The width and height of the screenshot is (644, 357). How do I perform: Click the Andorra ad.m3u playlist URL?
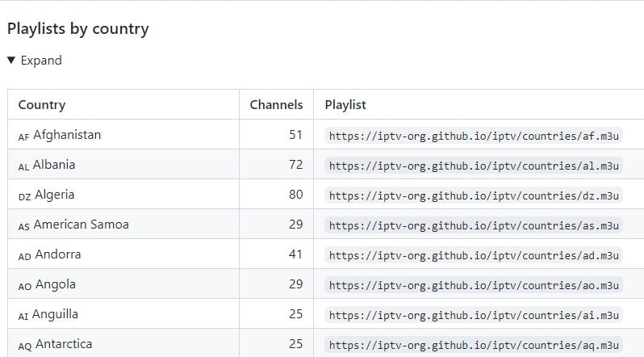[474, 255]
